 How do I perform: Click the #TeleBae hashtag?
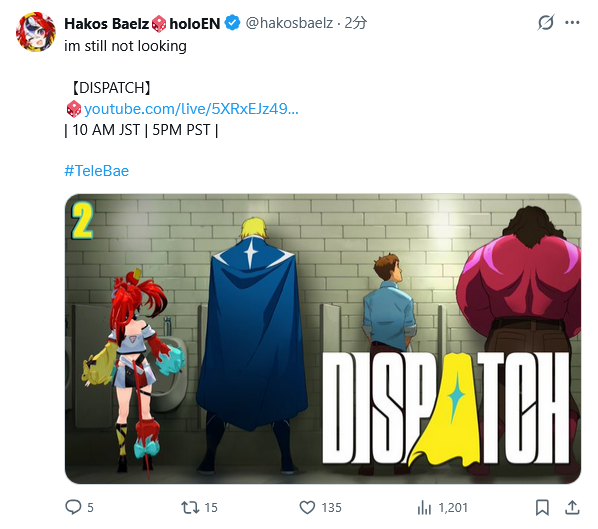click(x=96, y=170)
